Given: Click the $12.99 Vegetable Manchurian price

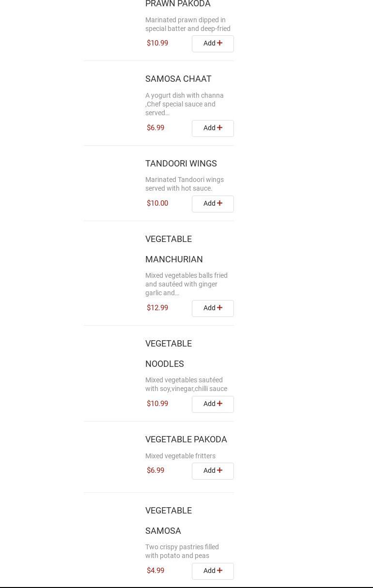Looking at the screenshot, I should 157,308.
